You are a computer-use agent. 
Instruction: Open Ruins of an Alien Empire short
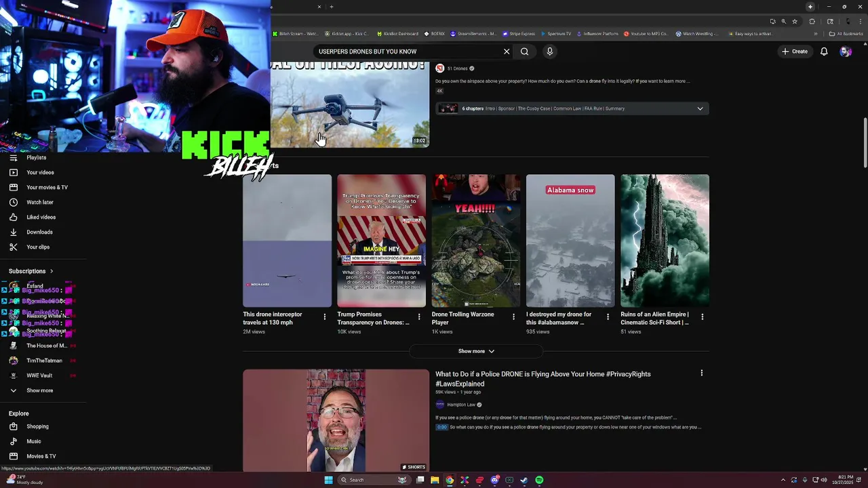click(665, 241)
